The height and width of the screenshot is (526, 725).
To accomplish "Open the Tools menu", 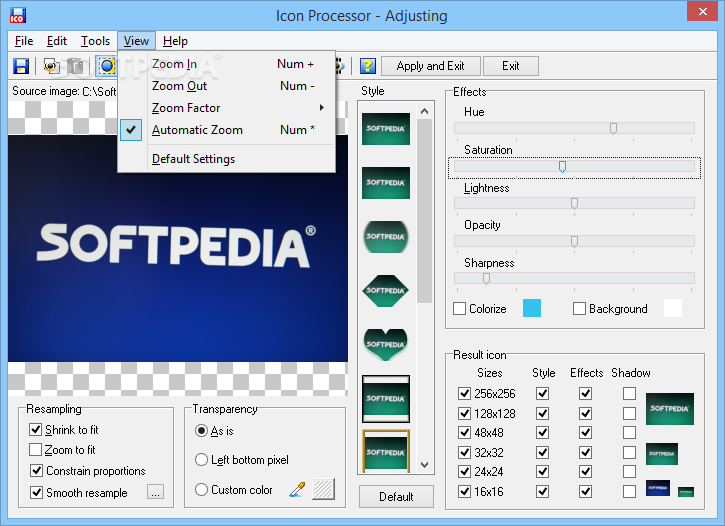I will (x=95, y=41).
